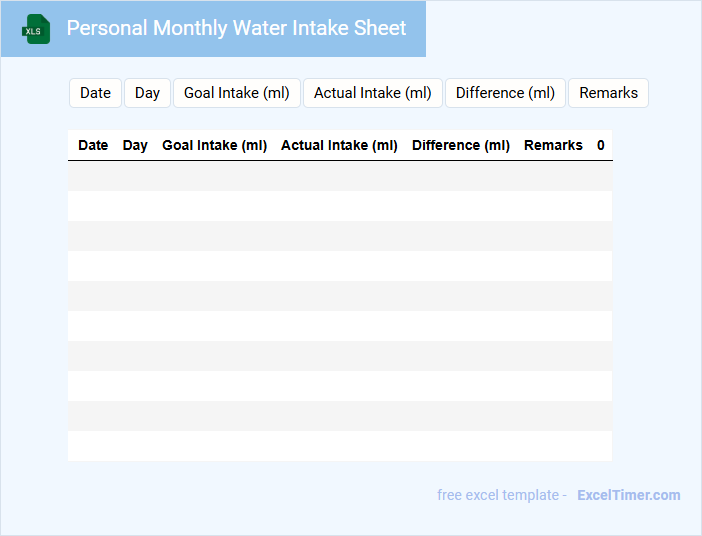Click the Goal Intake (ml) tag

pyautogui.click(x=237, y=93)
